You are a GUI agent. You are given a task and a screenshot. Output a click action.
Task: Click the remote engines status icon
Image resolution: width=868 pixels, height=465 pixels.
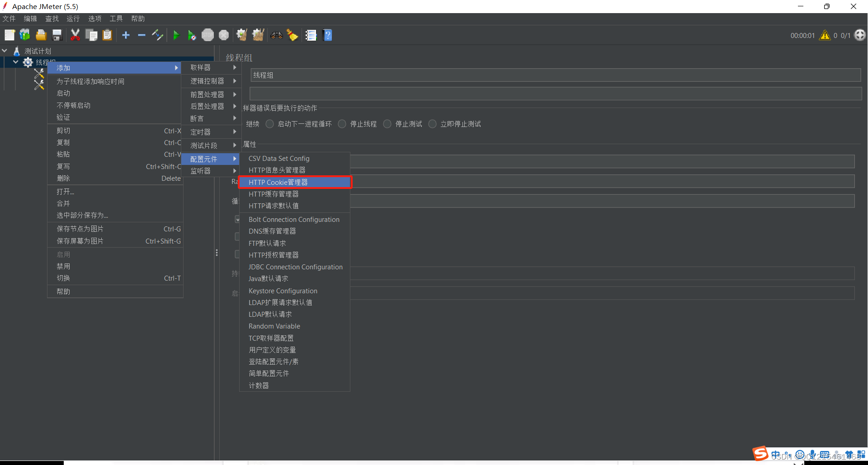[860, 35]
